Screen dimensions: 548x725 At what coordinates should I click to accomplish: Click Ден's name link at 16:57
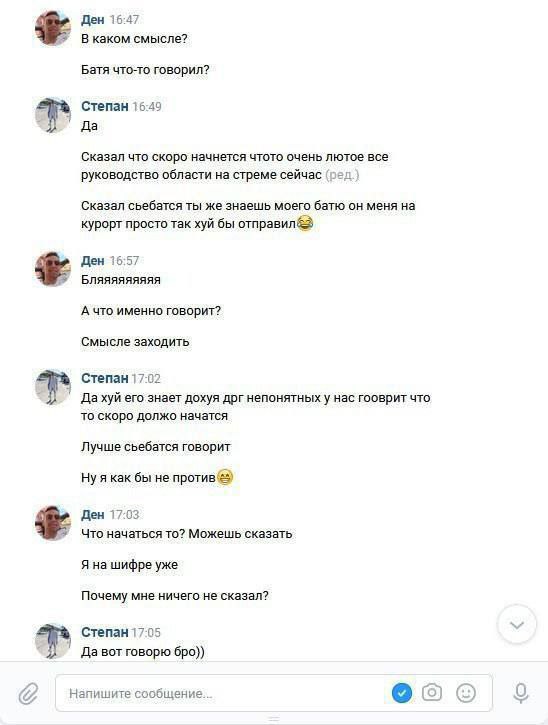(x=92, y=261)
